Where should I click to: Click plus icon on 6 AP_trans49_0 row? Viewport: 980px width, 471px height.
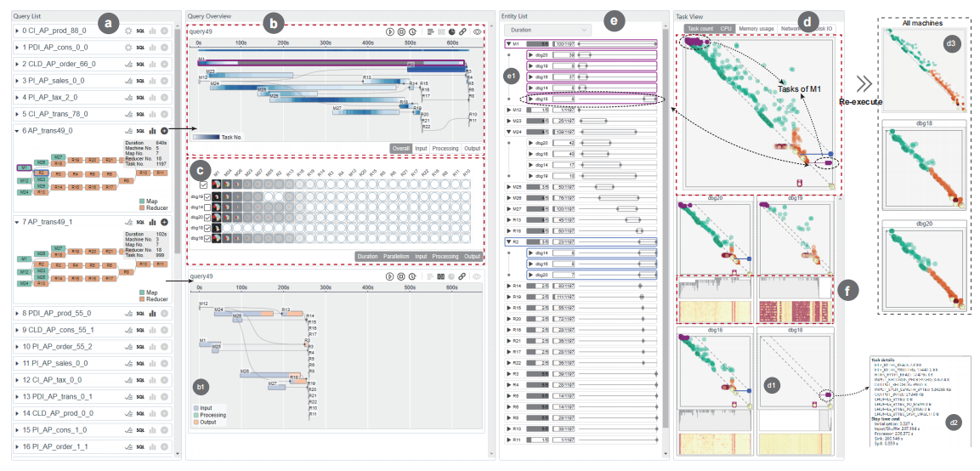[x=165, y=130]
